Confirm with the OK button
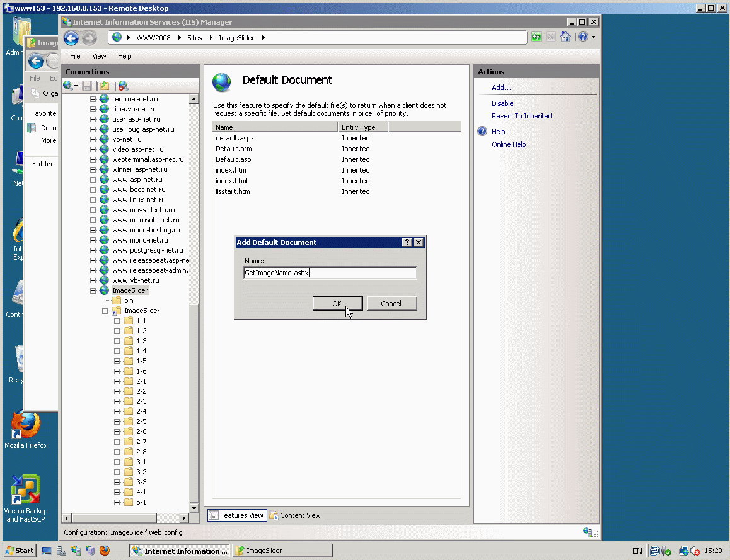The image size is (730, 560). pos(337,303)
